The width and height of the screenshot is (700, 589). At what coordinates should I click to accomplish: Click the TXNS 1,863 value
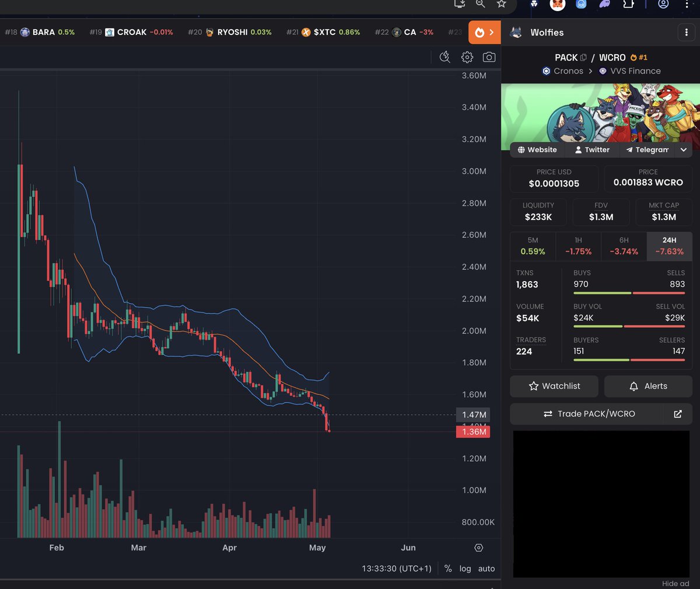pos(527,285)
